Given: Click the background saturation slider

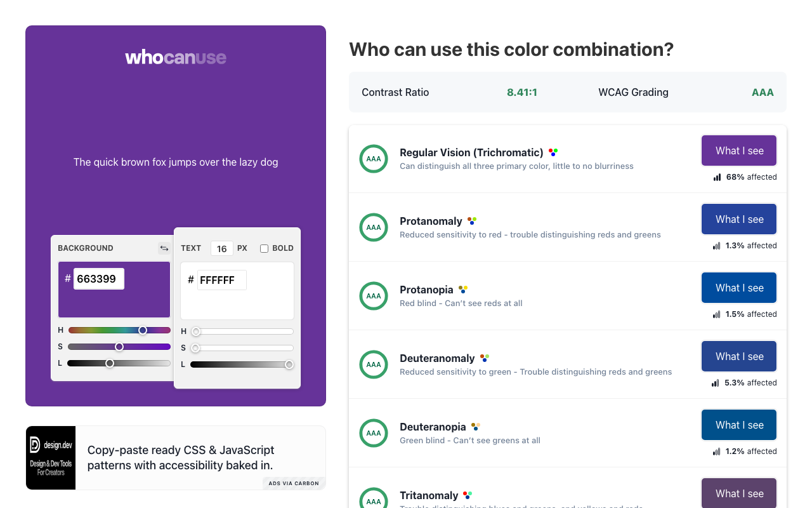Looking at the screenshot, I should tap(119, 347).
